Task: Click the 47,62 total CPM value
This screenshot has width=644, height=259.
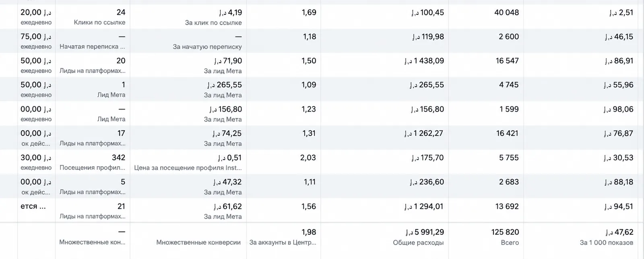Action: tap(619, 232)
